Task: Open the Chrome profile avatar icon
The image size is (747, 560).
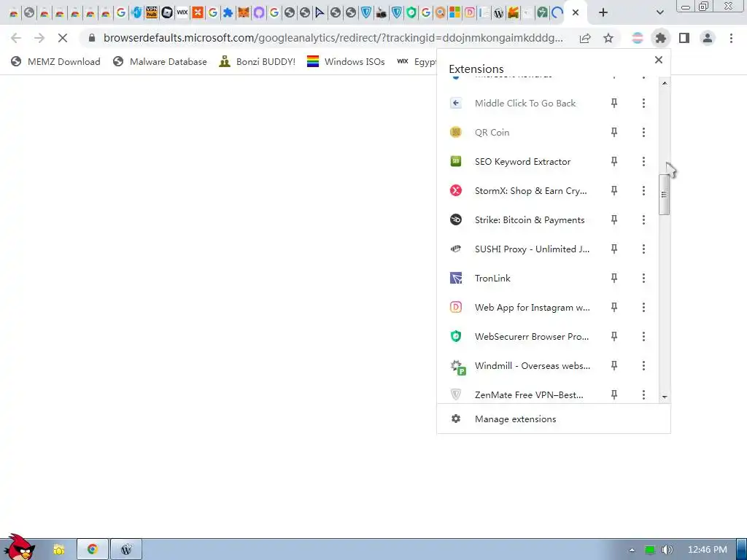Action: click(708, 38)
